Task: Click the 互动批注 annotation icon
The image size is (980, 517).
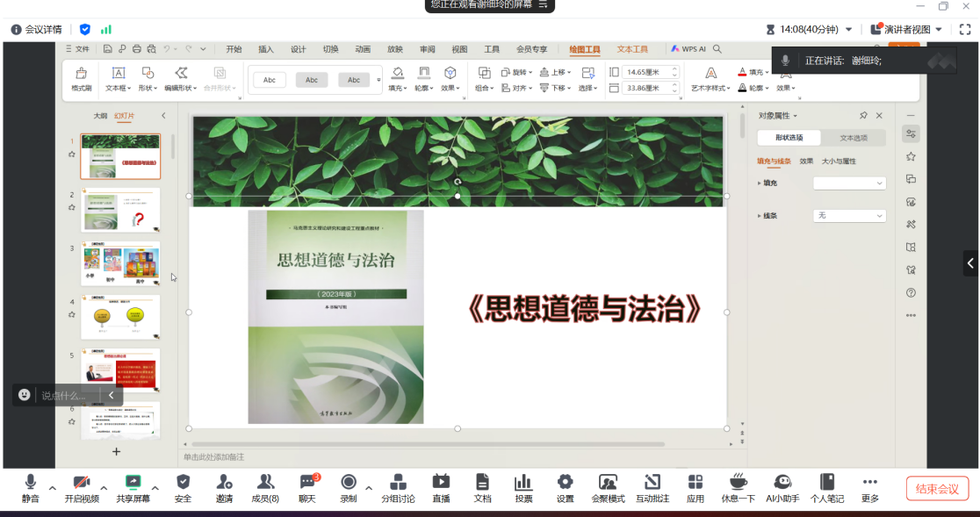Action: (652, 487)
